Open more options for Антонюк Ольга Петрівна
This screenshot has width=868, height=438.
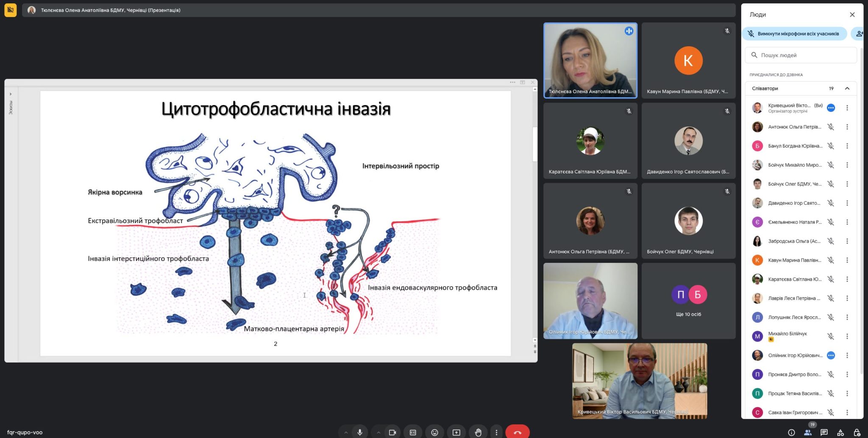point(847,127)
